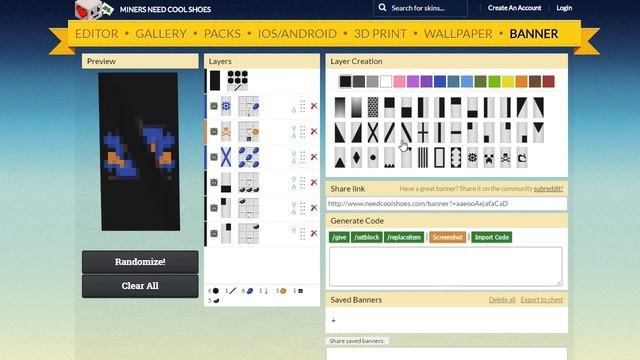Move the bottom layer up

click(294, 231)
